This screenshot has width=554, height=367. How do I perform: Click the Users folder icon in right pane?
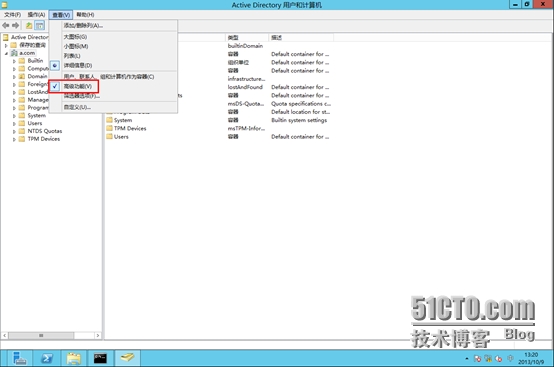pos(110,137)
